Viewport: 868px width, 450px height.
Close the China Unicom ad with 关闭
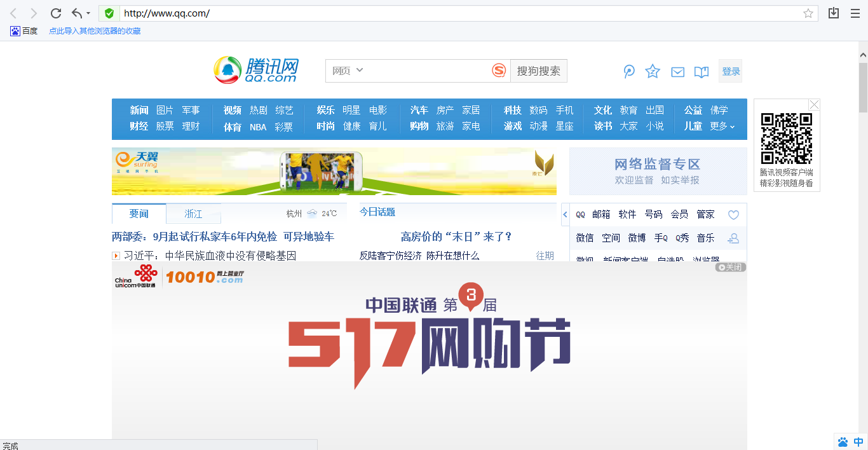pos(731,267)
